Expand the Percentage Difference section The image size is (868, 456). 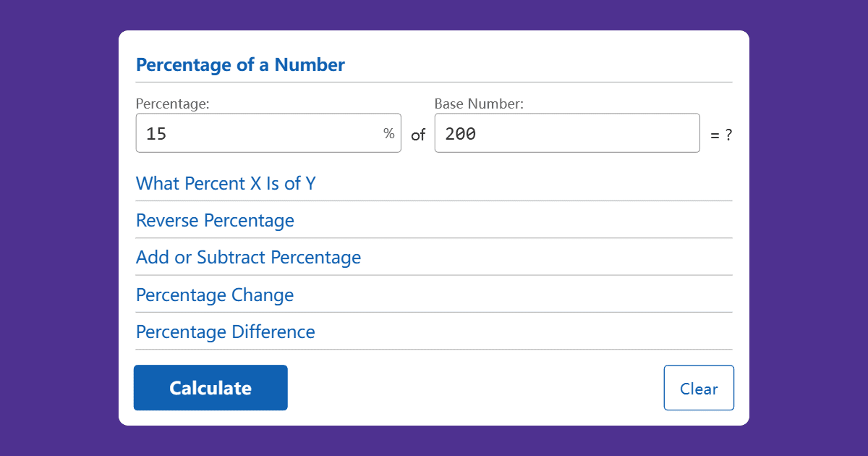tap(225, 332)
